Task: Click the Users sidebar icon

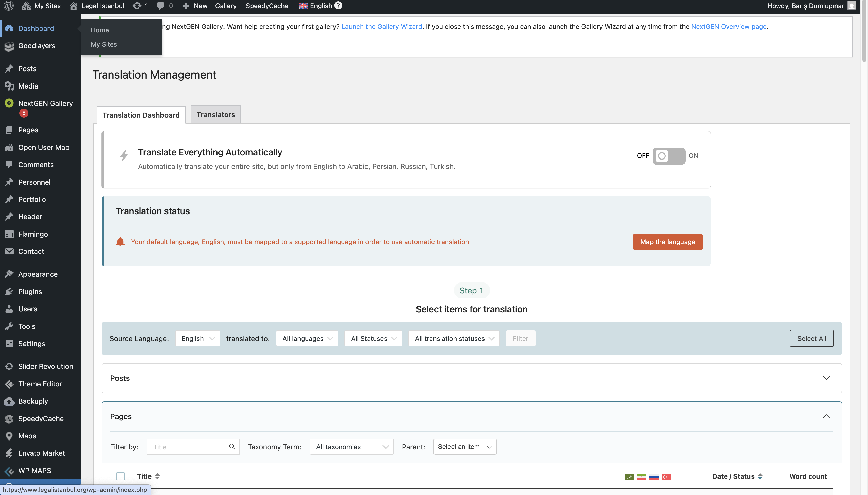Action: 9,309
